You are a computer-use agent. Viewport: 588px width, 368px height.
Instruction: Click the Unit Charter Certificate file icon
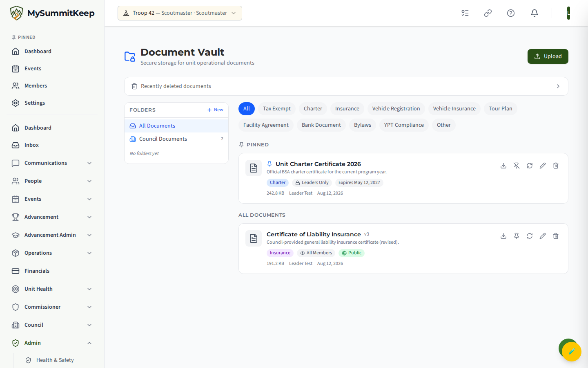pyautogui.click(x=254, y=168)
